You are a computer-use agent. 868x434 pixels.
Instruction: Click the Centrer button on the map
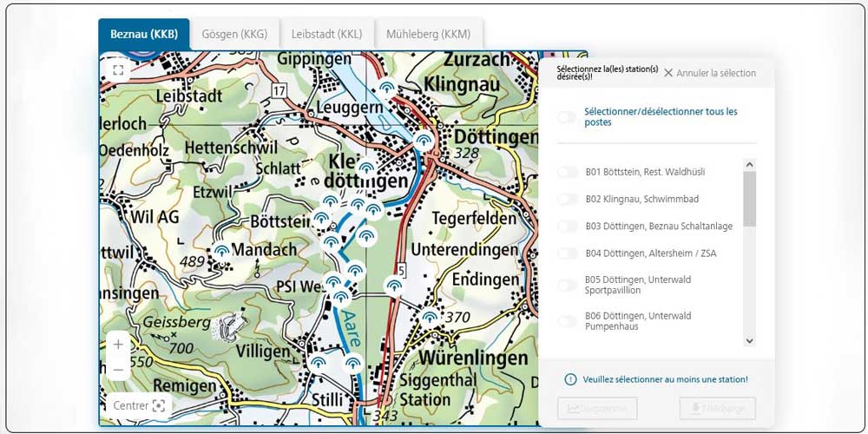139,405
